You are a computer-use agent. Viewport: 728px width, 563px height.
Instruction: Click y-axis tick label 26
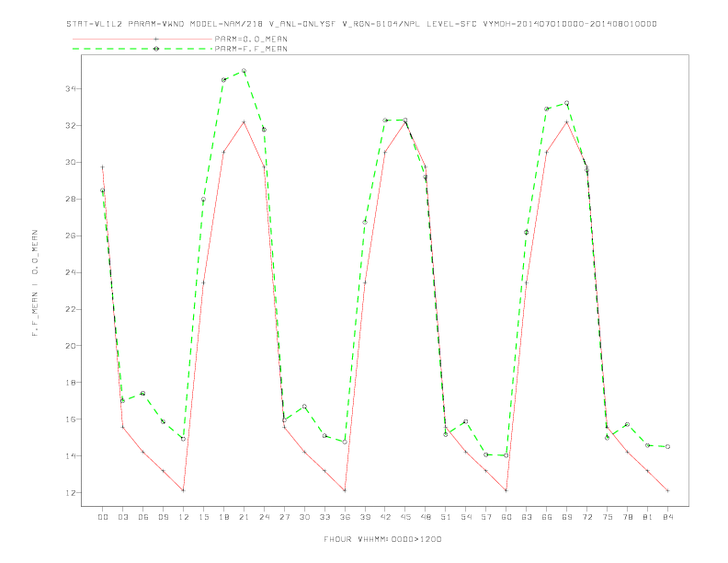pyautogui.click(x=71, y=236)
